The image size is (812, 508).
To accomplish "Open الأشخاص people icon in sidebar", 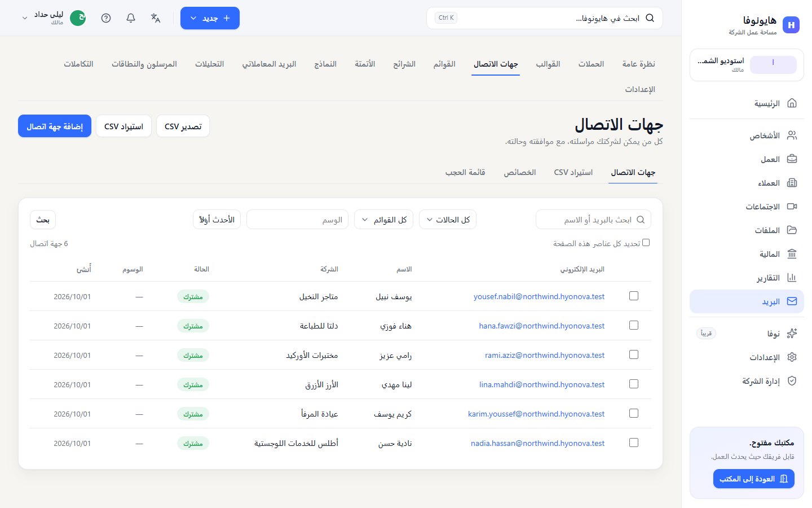I will (x=792, y=135).
